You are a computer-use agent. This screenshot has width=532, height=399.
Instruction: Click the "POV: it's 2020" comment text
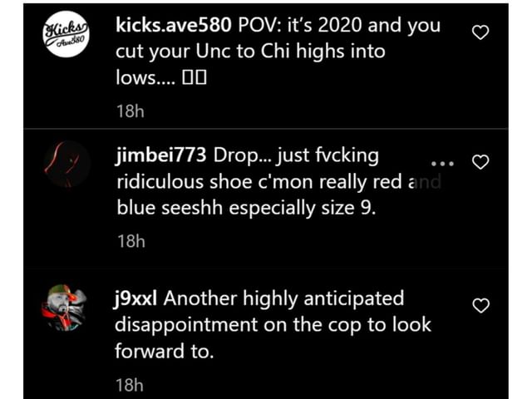click(301, 25)
